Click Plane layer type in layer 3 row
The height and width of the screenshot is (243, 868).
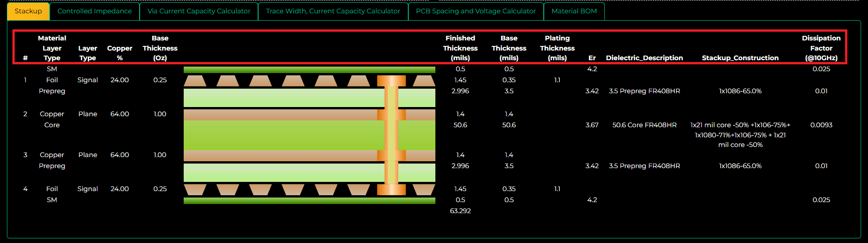tap(88, 155)
